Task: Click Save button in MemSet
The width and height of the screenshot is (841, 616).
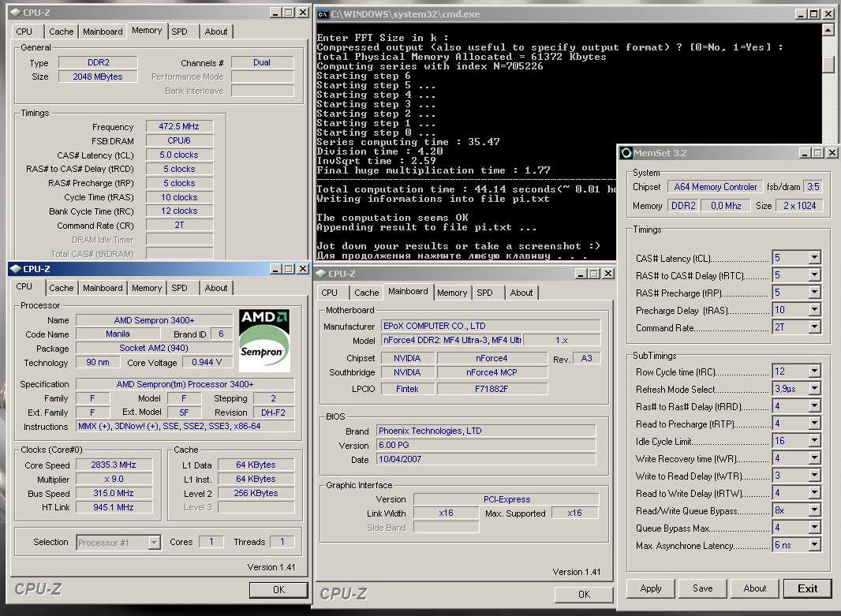Action: click(x=702, y=588)
